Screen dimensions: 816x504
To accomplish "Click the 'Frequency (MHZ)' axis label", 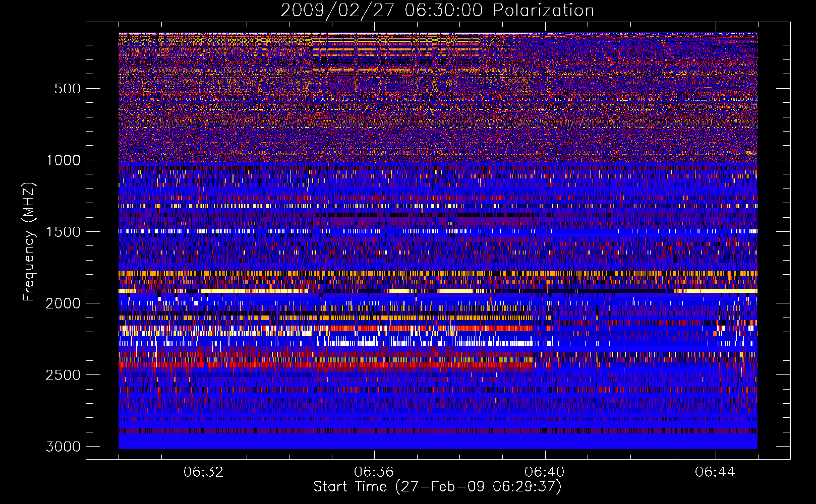I will pos(29,242).
